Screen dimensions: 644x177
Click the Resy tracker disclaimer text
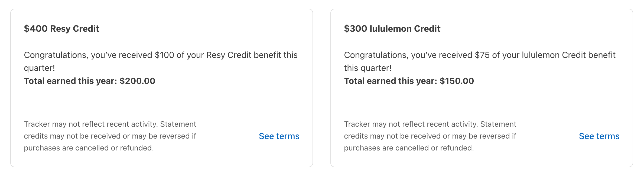pos(110,136)
